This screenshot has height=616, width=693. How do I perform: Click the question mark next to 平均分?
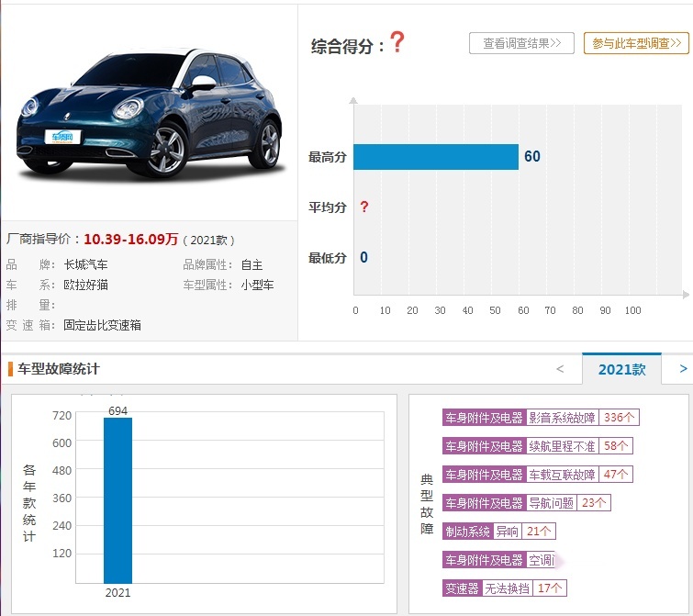(x=363, y=207)
